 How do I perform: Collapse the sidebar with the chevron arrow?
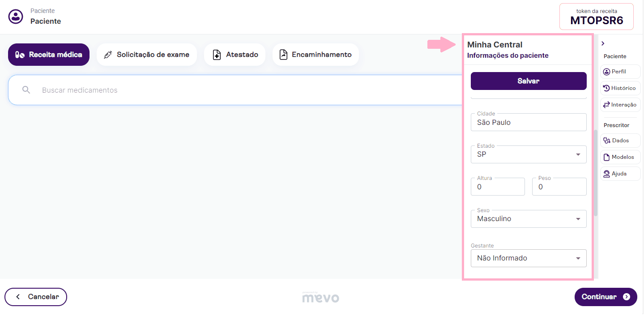(x=603, y=43)
